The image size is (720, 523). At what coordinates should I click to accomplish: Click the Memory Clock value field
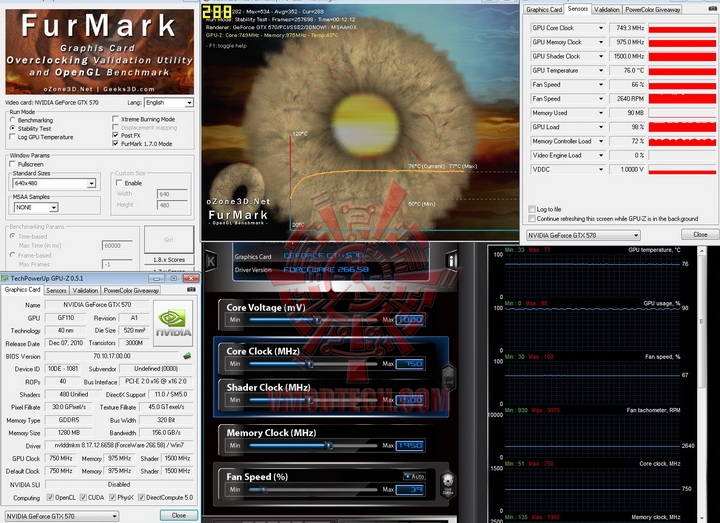tap(410, 447)
